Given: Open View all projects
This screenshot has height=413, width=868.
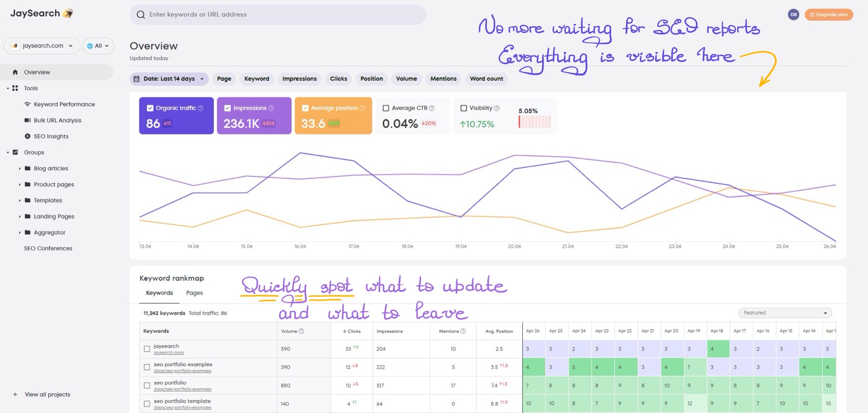Looking at the screenshot, I should [x=47, y=395].
